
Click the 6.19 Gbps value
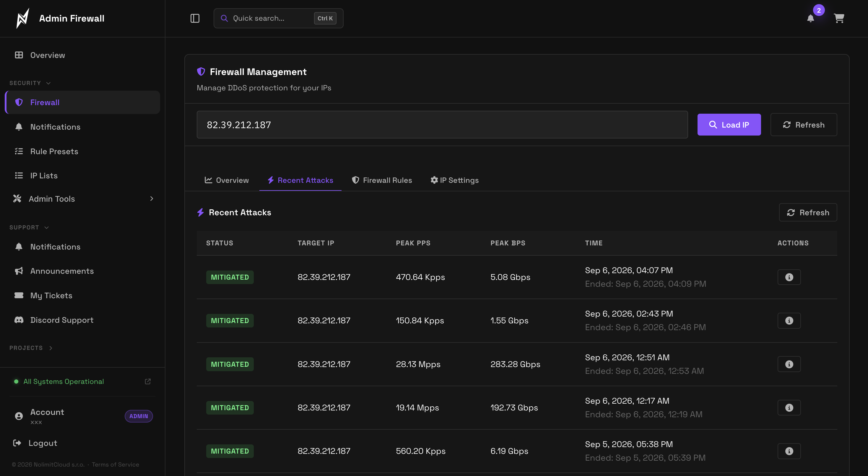509,451
